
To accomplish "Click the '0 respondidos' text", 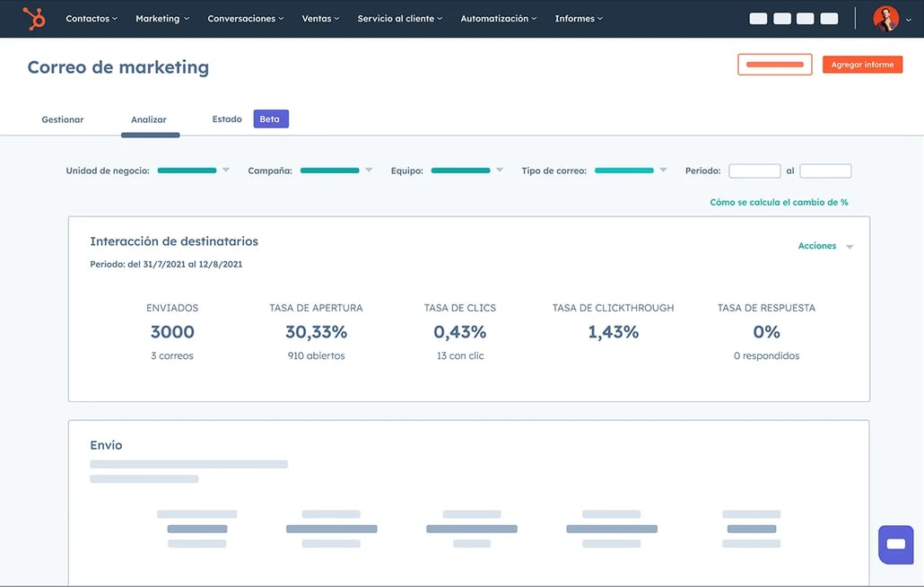I will click(x=767, y=356).
